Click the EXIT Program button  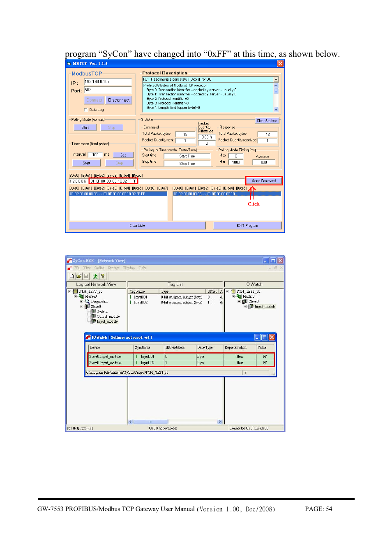pos(247,226)
